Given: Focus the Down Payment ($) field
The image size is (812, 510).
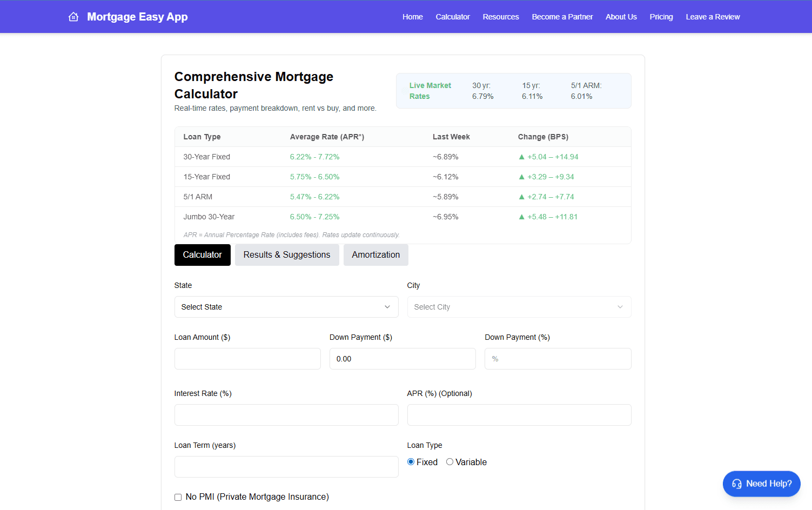Looking at the screenshot, I should tap(402, 359).
